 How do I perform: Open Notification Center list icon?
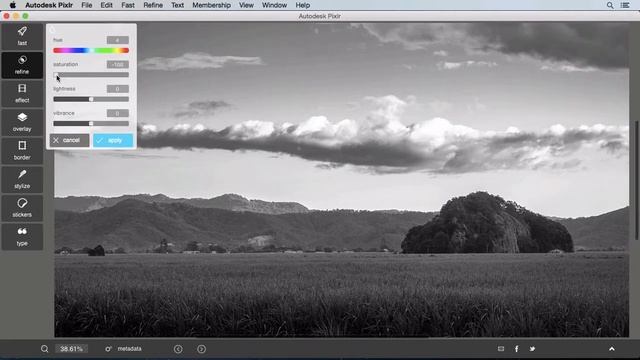click(x=625, y=5)
